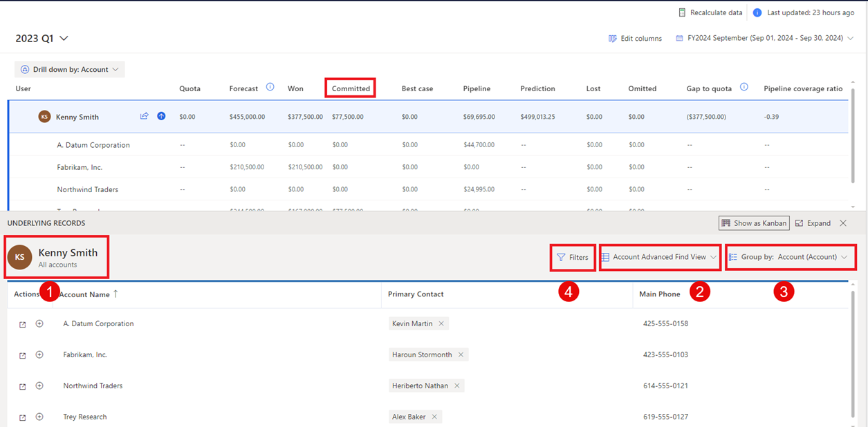Click the info icon beside the Forecast column

click(x=269, y=86)
